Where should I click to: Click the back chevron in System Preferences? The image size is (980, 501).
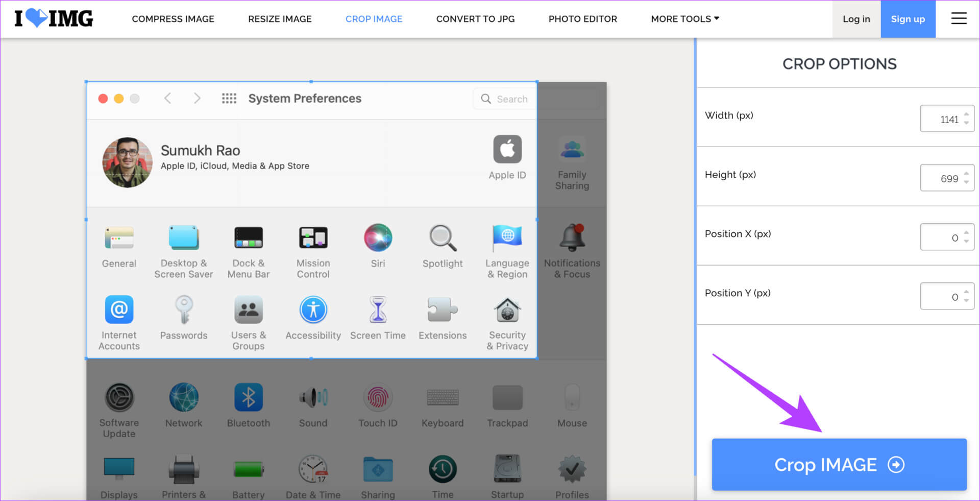167,99
